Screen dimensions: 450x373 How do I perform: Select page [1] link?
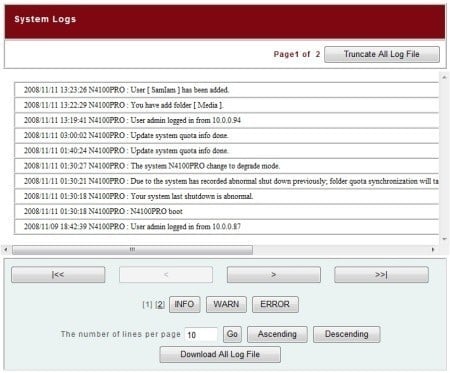(x=147, y=305)
